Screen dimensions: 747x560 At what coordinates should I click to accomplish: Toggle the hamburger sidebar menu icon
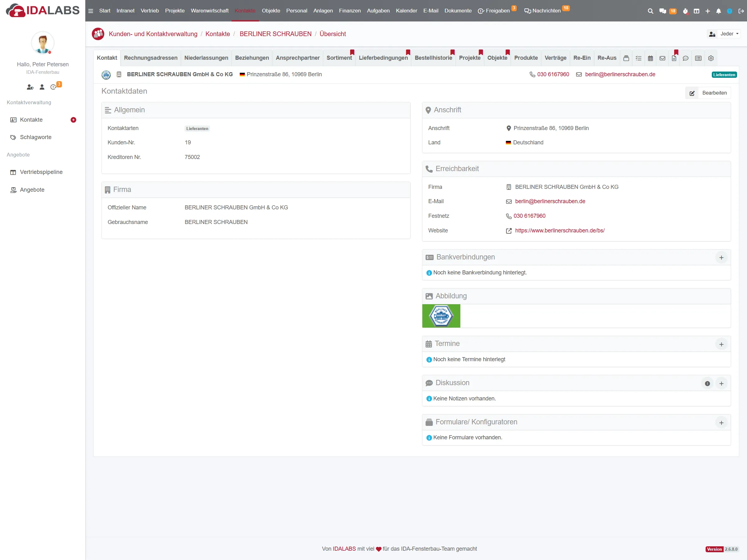[91, 11]
